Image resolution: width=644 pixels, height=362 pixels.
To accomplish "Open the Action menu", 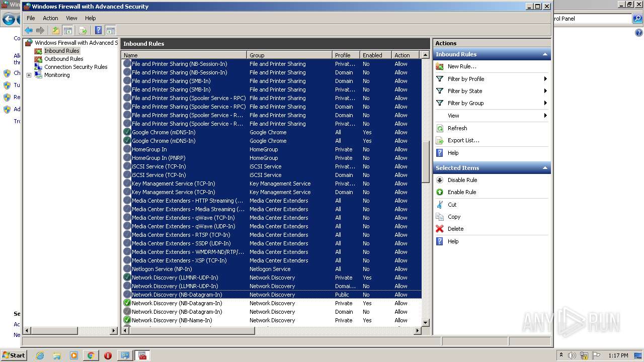I will (x=50, y=18).
